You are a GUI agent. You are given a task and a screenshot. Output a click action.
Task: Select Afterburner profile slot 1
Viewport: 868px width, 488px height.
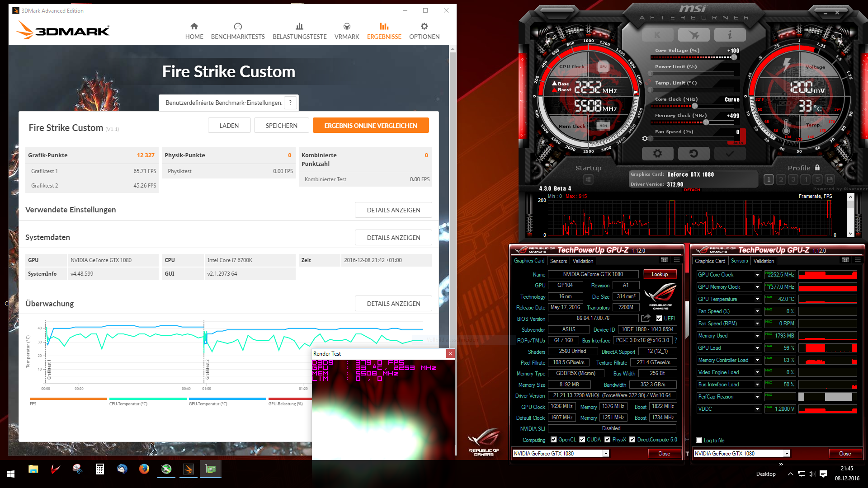[x=769, y=179]
